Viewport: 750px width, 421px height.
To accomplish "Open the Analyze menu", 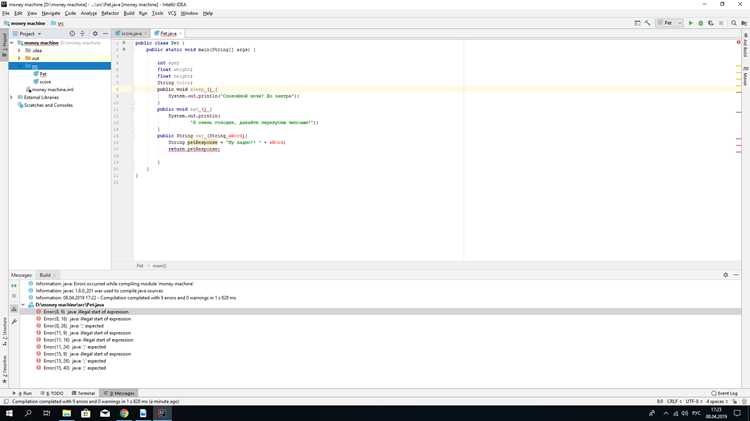I will [x=88, y=13].
